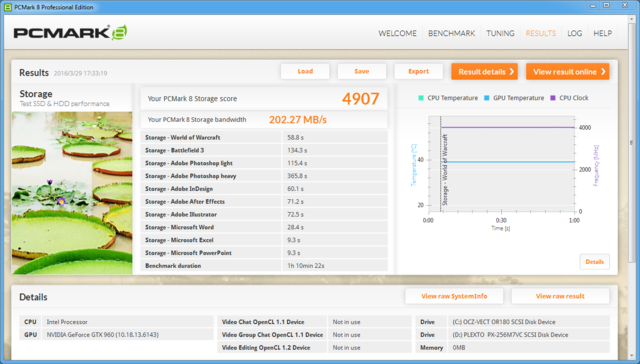Click GPU Temperature legend swatch
The image size is (640, 364).
pos(487,98)
